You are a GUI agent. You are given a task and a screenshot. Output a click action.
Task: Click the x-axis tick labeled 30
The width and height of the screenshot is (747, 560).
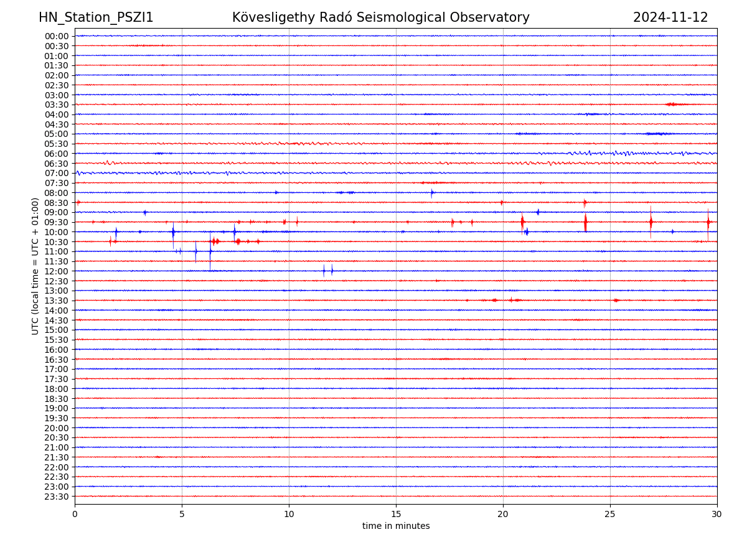tap(717, 515)
